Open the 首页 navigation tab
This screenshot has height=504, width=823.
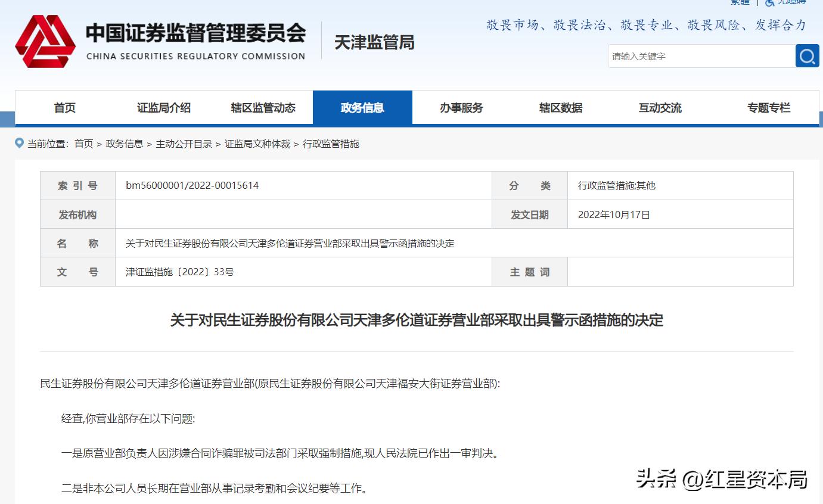pos(64,107)
